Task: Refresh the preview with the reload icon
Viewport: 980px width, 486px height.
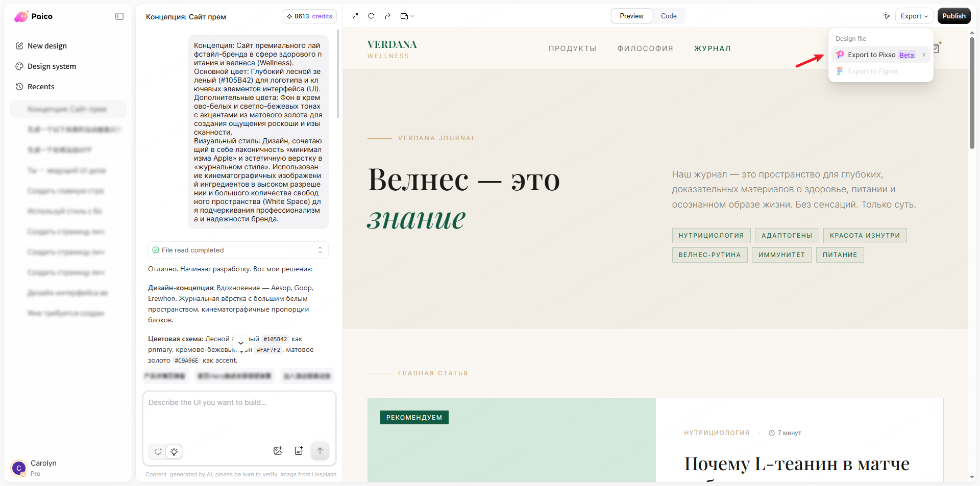Action: (x=371, y=16)
